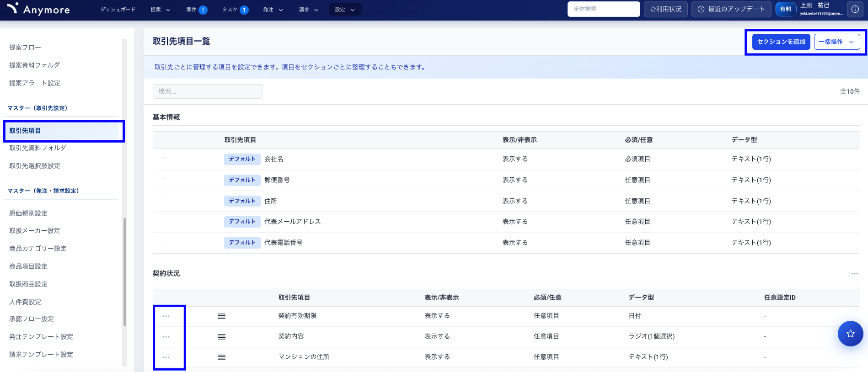Screen dimensions: 868x372
Task: Click 契約内容 item name
Action: click(x=291, y=336)
